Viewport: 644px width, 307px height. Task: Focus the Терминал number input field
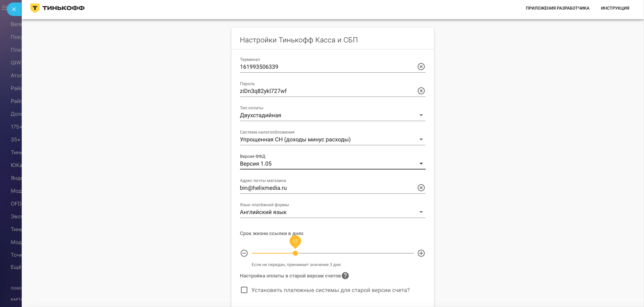[327, 67]
